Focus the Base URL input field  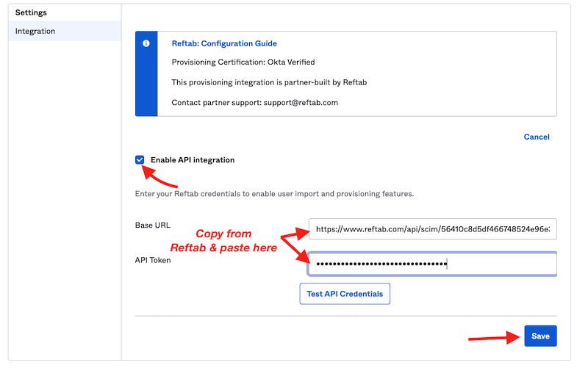click(431, 229)
